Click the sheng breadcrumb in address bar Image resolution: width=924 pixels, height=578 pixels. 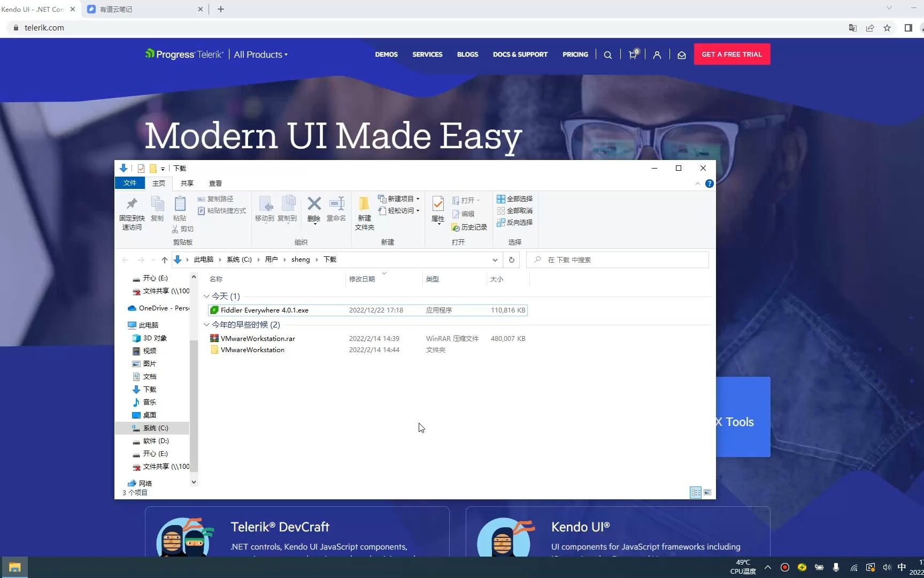301,260
